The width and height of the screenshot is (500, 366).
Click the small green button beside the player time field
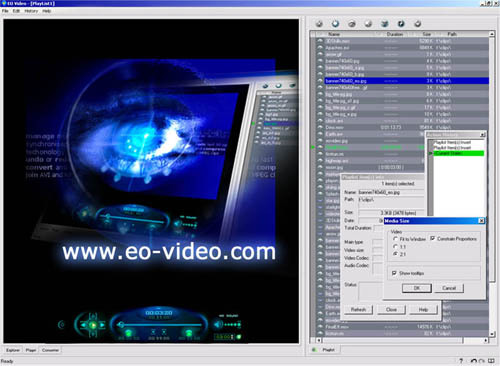239,337
